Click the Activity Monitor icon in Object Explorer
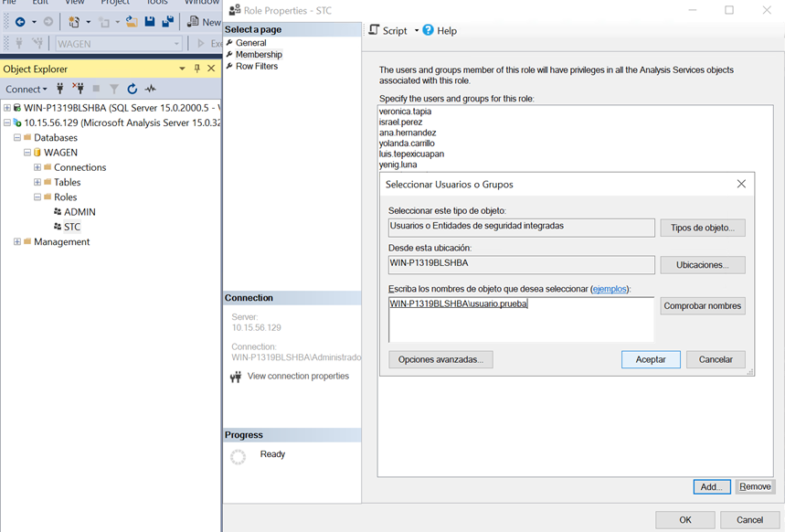The height and width of the screenshot is (532, 785). click(151, 89)
